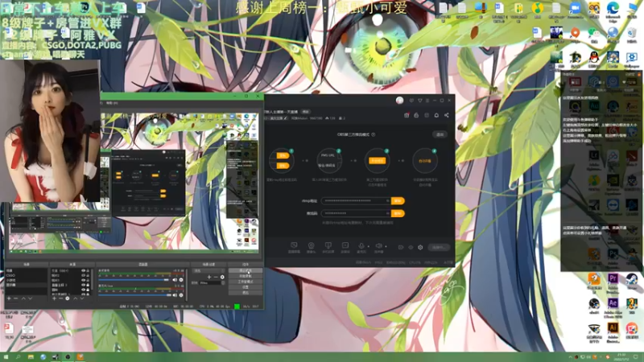This screenshot has height=362, width=644.
Task: Adjust the transition duration stepper arrows
Action: 223,283
